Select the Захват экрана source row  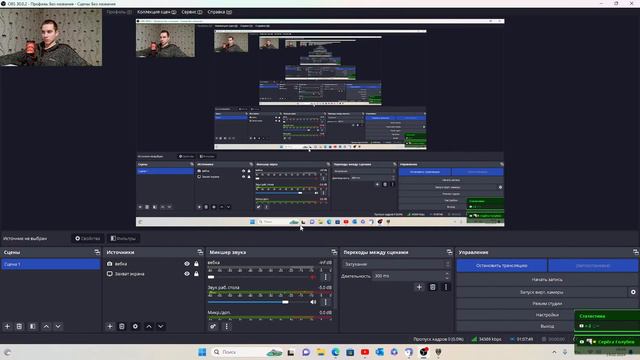[153, 274]
